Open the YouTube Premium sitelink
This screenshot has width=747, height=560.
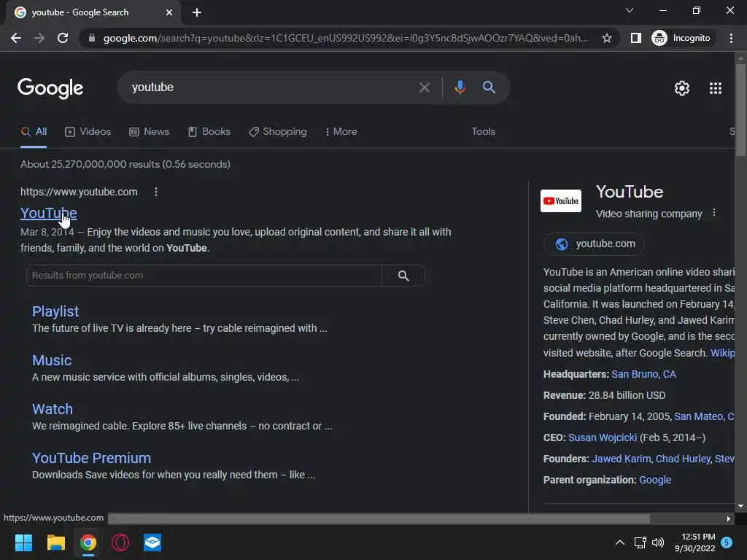[91, 458]
